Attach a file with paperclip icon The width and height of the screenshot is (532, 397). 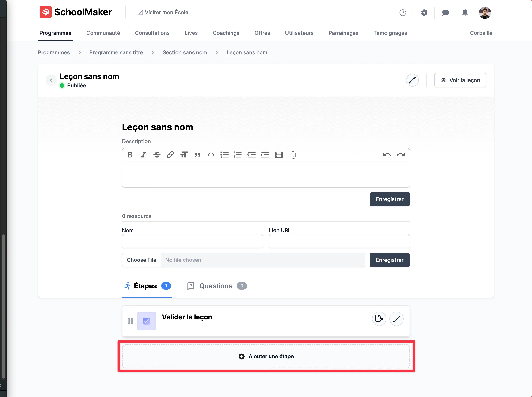[293, 155]
